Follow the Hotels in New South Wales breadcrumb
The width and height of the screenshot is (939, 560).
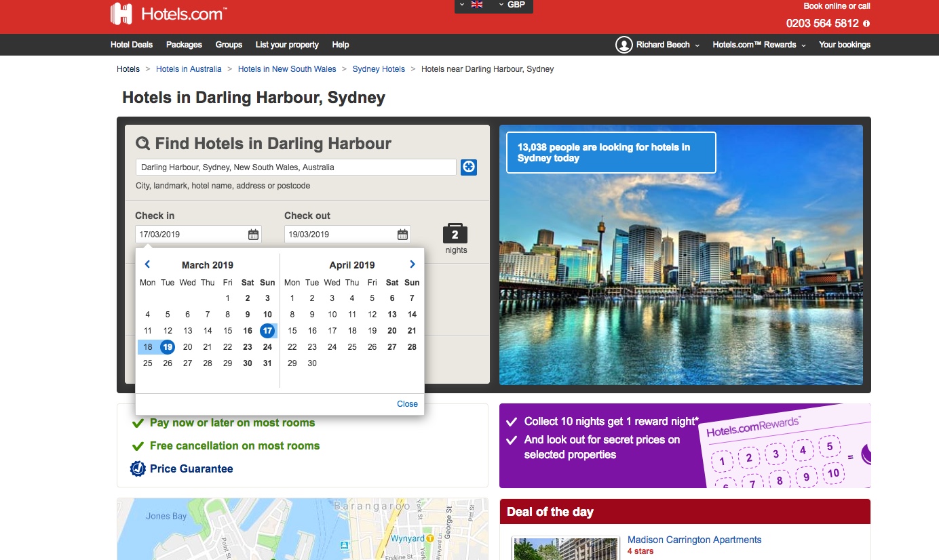(287, 69)
